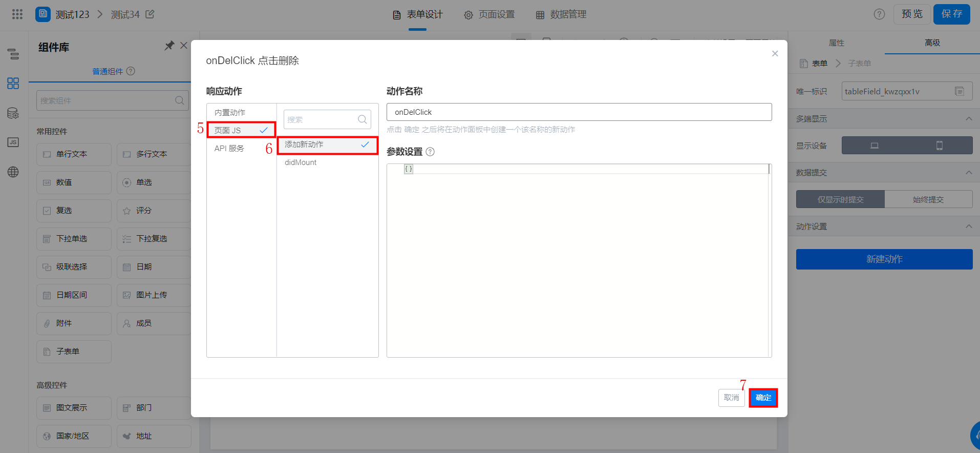
Task: Click the 取消 cancel button
Action: [x=732, y=398]
